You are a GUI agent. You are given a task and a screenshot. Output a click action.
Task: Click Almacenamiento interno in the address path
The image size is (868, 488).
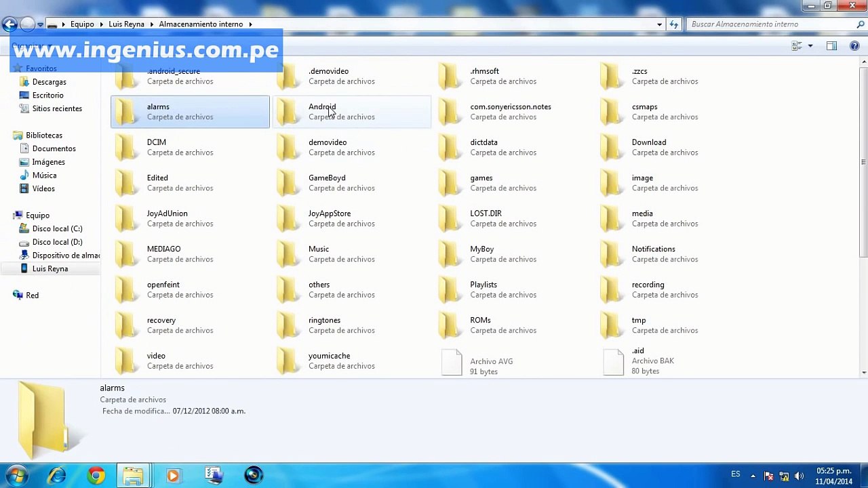pyautogui.click(x=201, y=24)
